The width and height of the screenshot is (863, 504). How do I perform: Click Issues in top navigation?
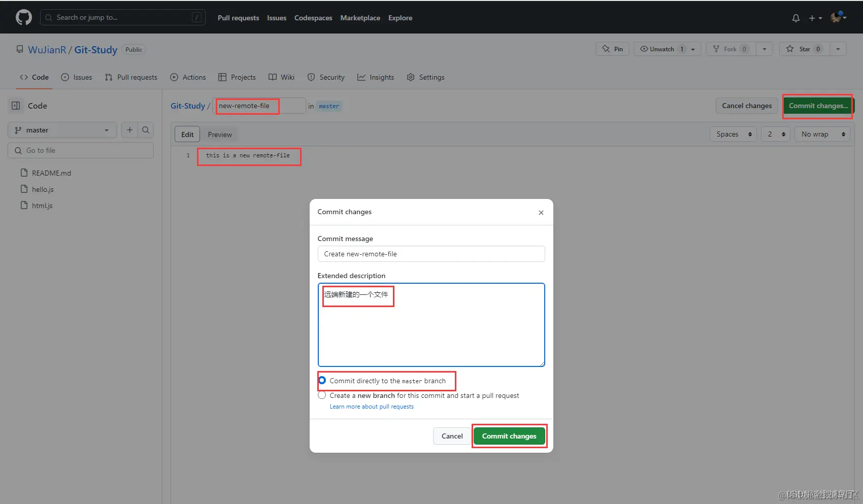(x=277, y=18)
